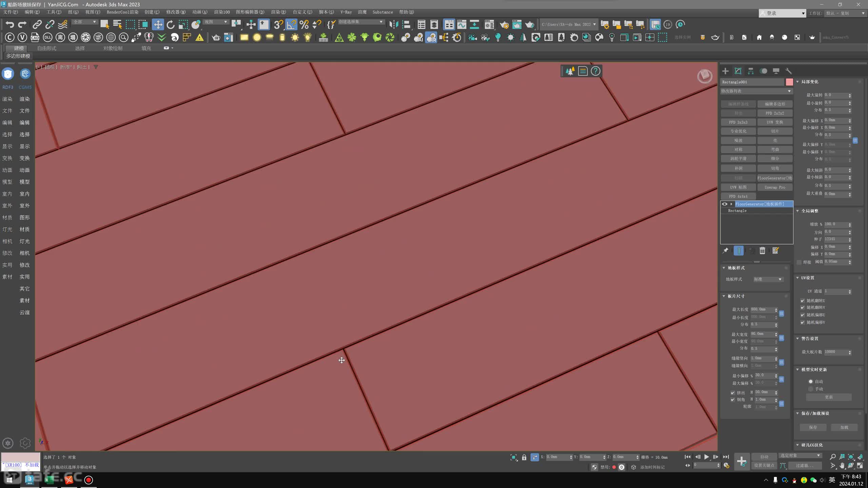The image size is (868, 488).
Task: Click the 更新 update button
Action: (x=829, y=397)
